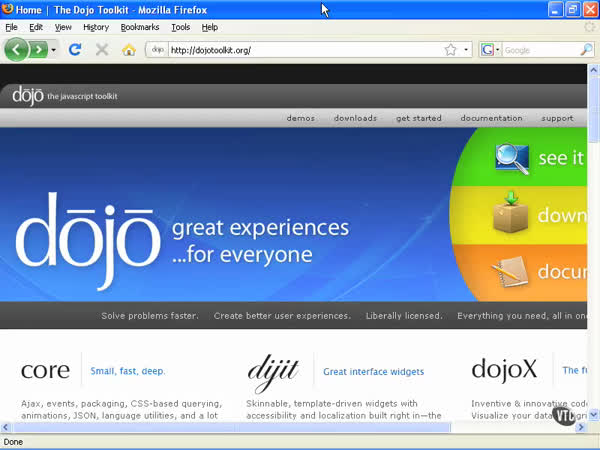
Task: Click the notepad documentation icon on orange banner
Action: (510, 271)
